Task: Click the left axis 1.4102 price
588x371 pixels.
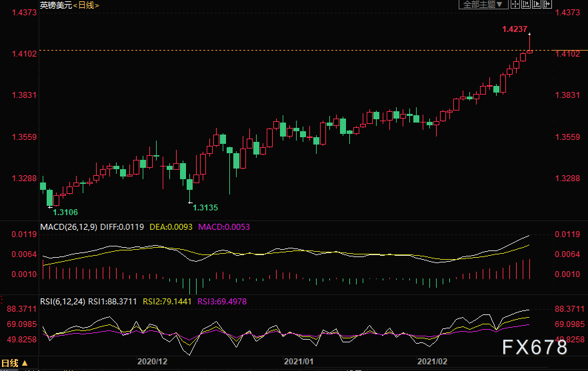Action: [25, 53]
